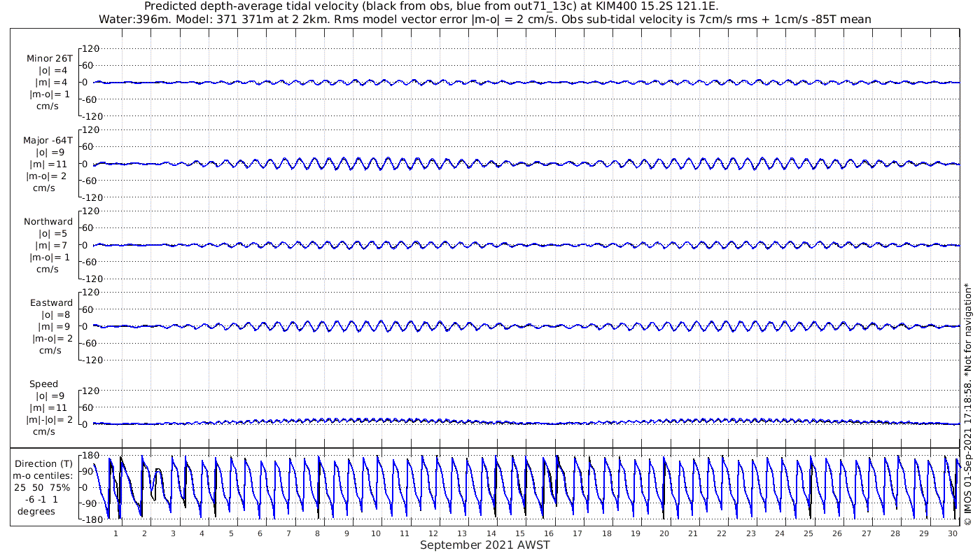Click day '30' tick on the date axis
This screenshot has width=980, height=560.
(x=953, y=533)
